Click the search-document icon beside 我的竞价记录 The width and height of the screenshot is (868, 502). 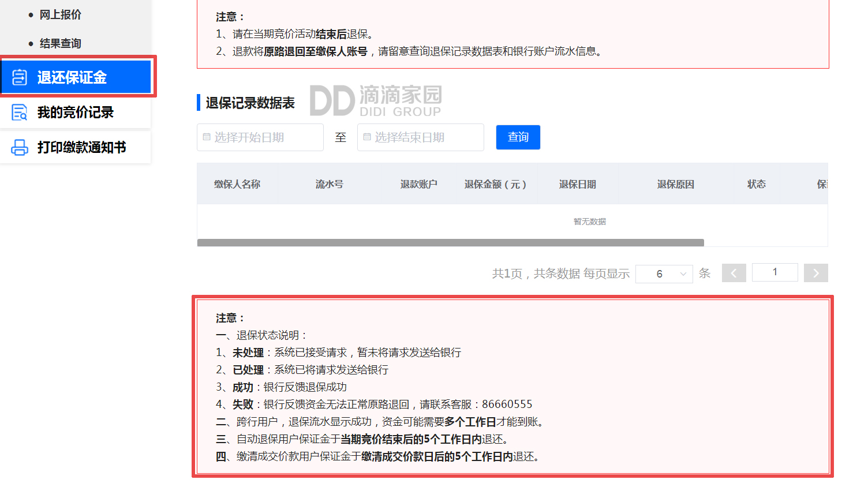coord(20,113)
